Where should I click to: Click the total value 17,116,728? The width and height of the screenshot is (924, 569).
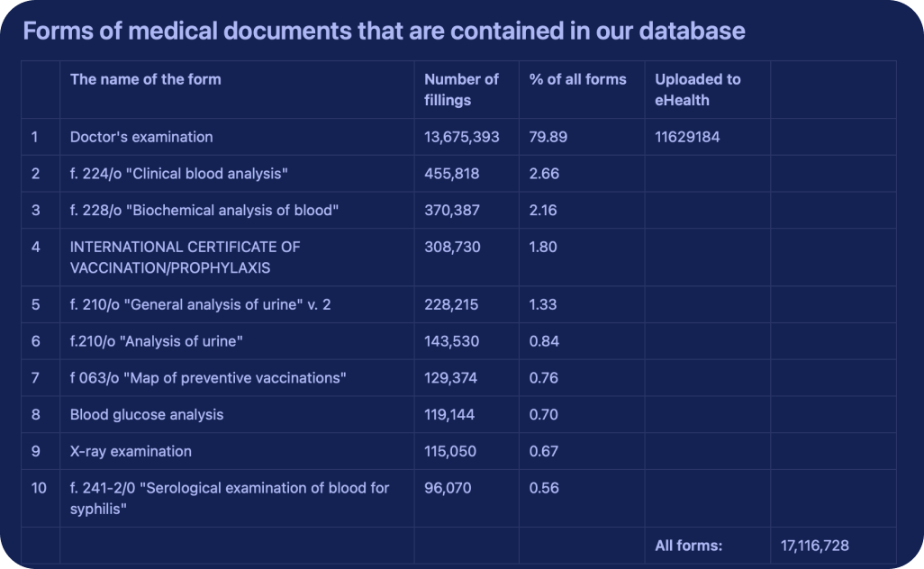pos(814,546)
